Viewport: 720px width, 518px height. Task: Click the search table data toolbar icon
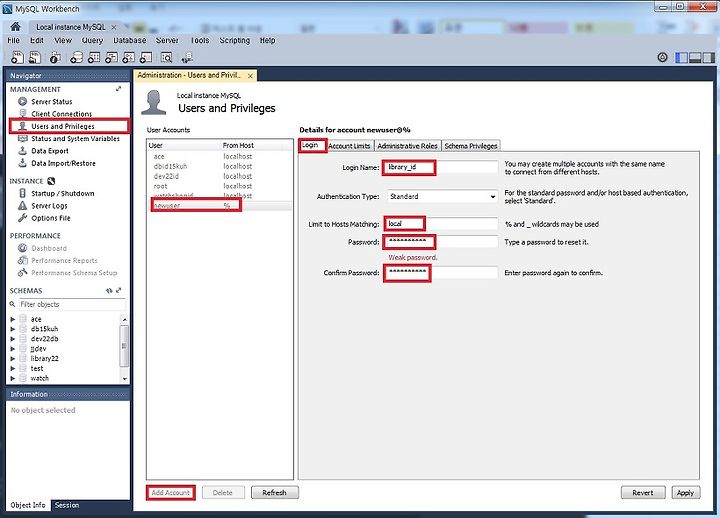(166, 57)
